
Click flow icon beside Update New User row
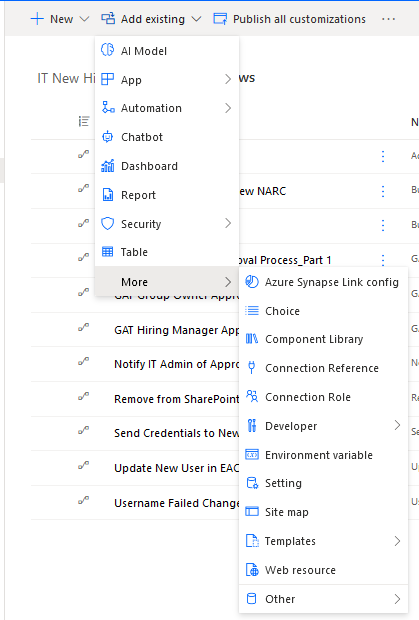click(83, 465)
